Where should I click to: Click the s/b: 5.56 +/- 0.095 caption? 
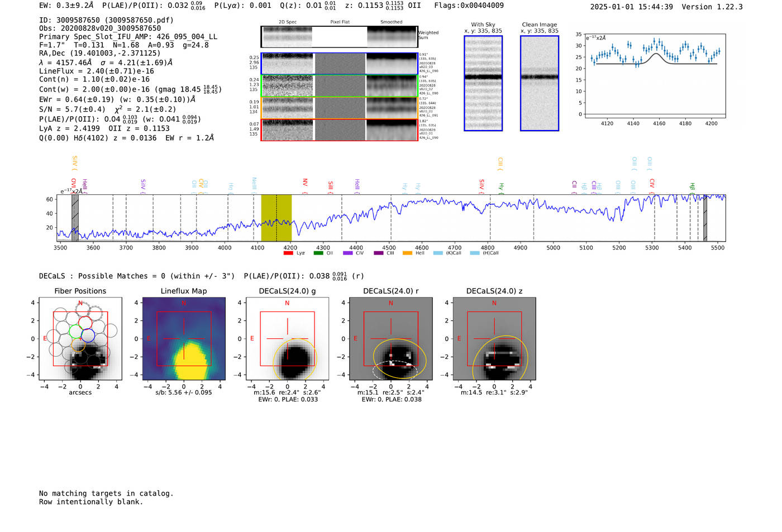click(184, 392)
